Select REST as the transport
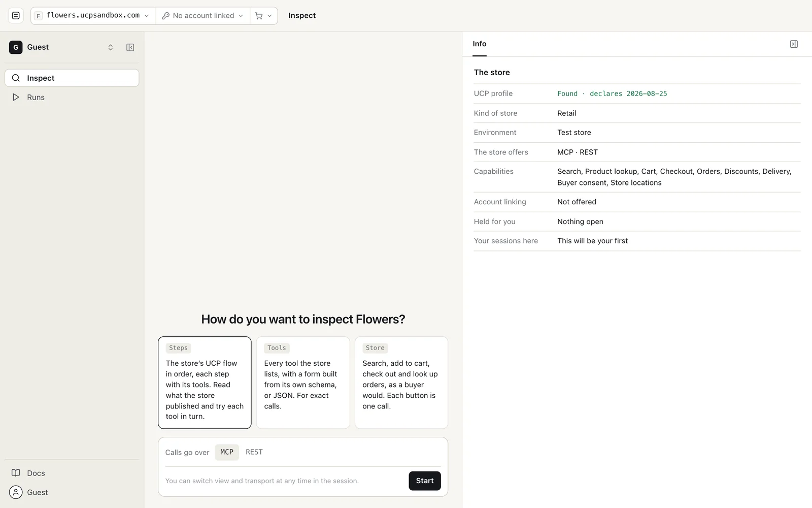812x508 pixels. click(x=254, y=452)
